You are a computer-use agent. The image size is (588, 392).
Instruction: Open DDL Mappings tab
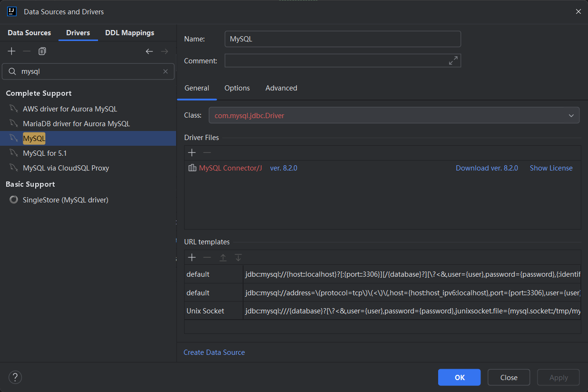129,33
